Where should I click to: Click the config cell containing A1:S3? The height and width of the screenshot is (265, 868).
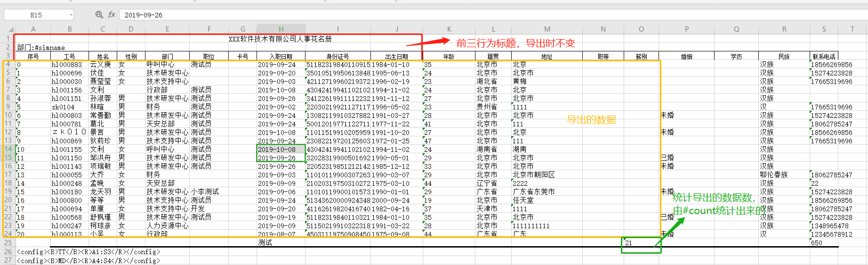(87, 252)
